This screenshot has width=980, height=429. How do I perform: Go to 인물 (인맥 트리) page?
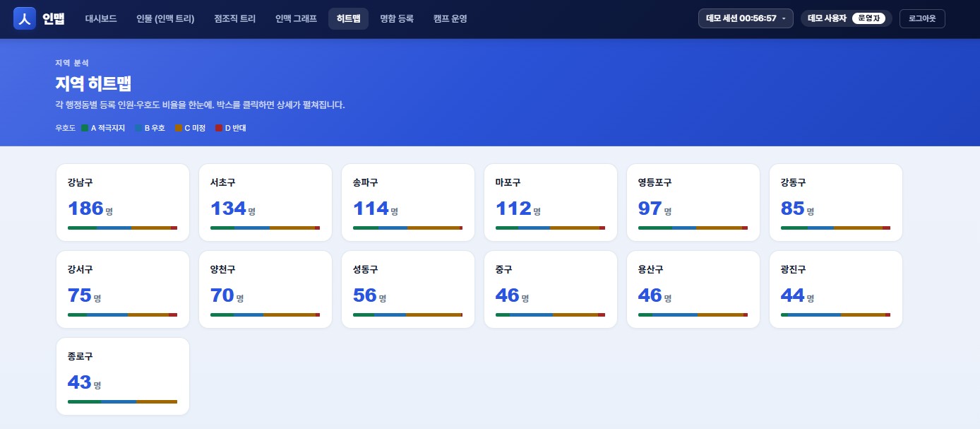165,19
